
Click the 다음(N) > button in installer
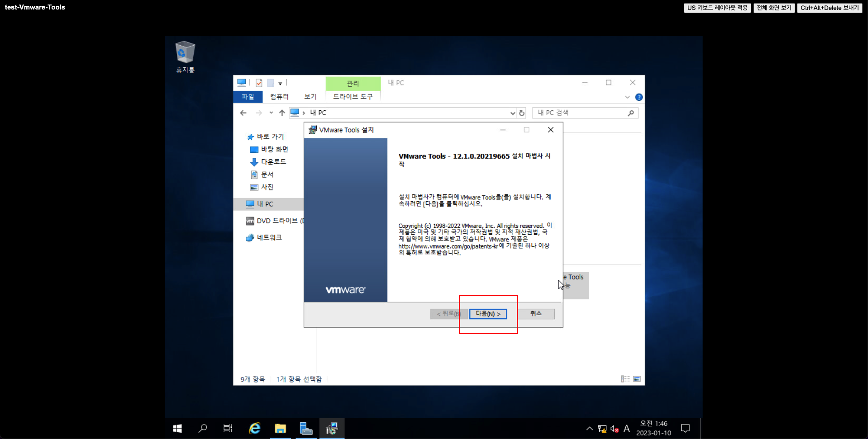point(488,314)
